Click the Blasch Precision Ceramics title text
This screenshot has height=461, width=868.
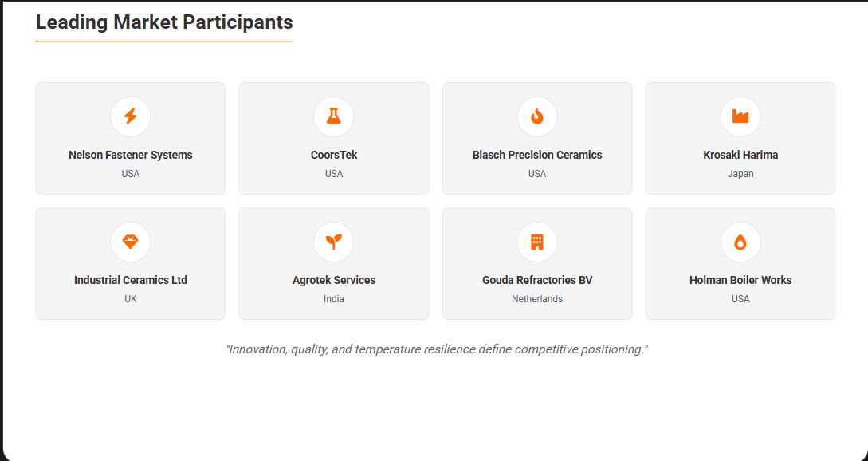pos(537,155)
